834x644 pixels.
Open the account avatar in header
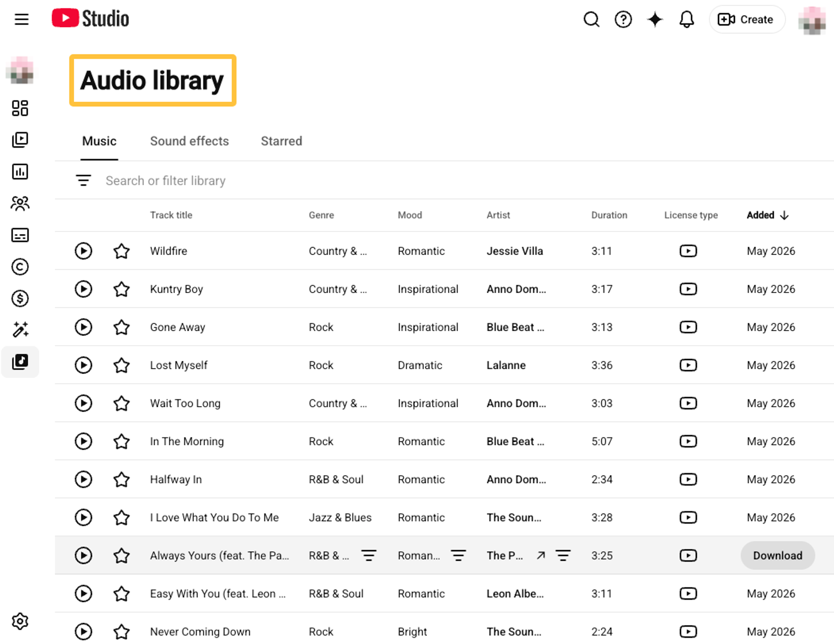(x=812, y=20)
